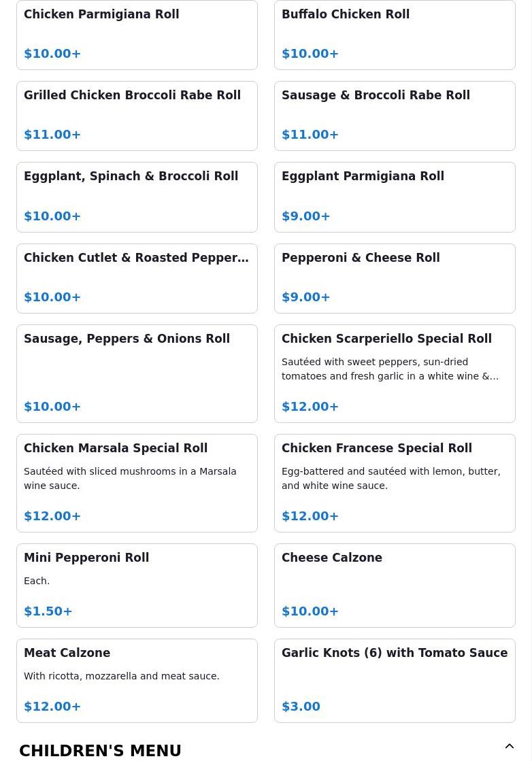The image size is (532, 761).
Task: Open Chicken Cutlet & Roasted Pepper item
Action: pyautogui.click(x=137, y=278)
